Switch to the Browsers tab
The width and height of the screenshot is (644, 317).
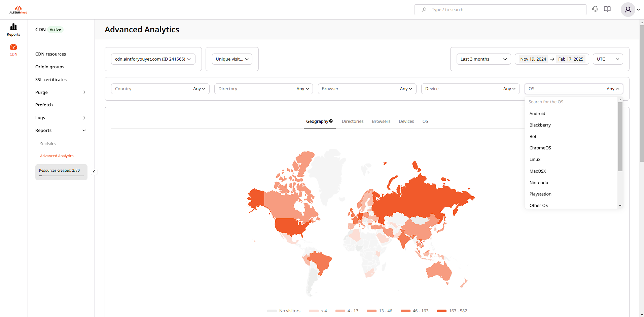[381, 121]
